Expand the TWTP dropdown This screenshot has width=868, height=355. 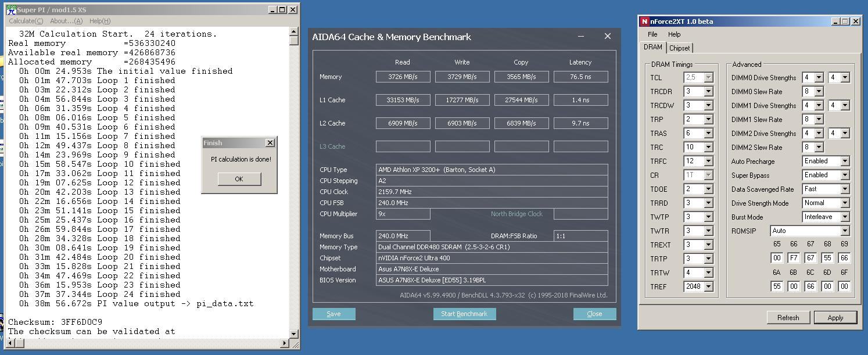708,217
